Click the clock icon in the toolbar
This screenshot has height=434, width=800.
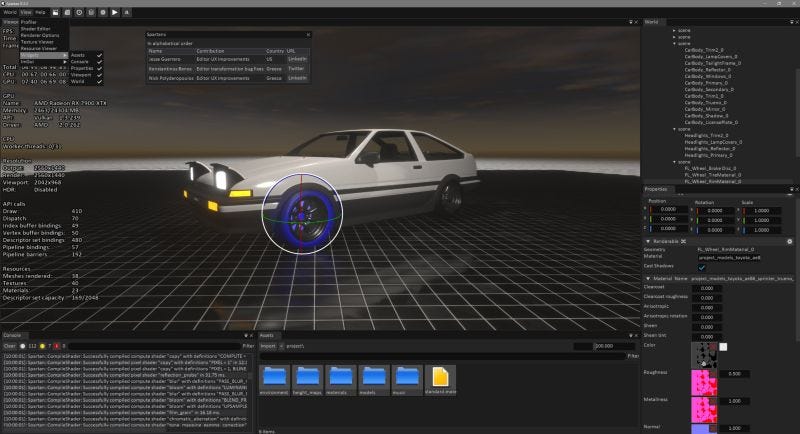(x=79, y=12)
